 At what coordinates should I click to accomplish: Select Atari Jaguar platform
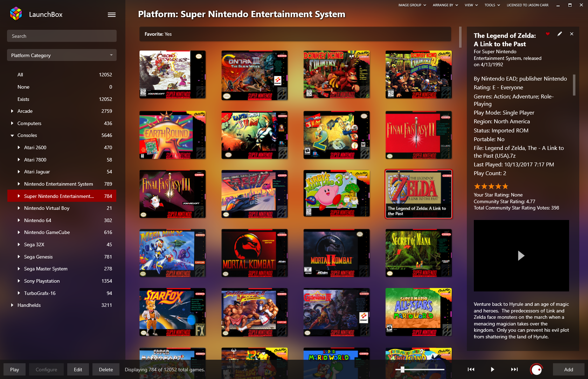(62, 172)
